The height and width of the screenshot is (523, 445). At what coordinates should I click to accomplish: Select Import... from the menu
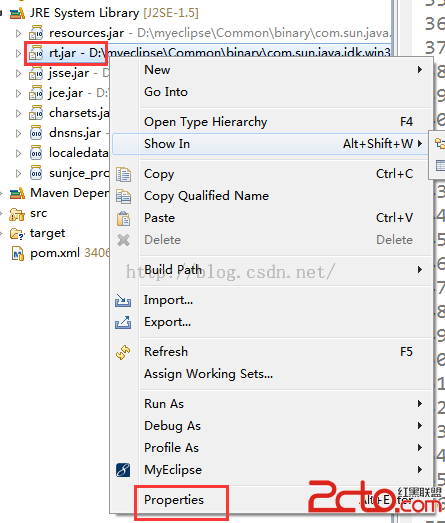click(271, 300)
